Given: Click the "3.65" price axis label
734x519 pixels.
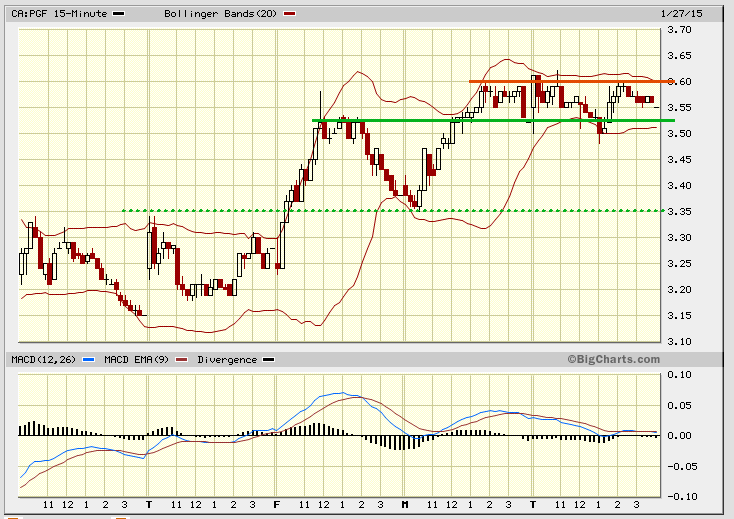Looking at the screenshot, I should click(679, 56).
